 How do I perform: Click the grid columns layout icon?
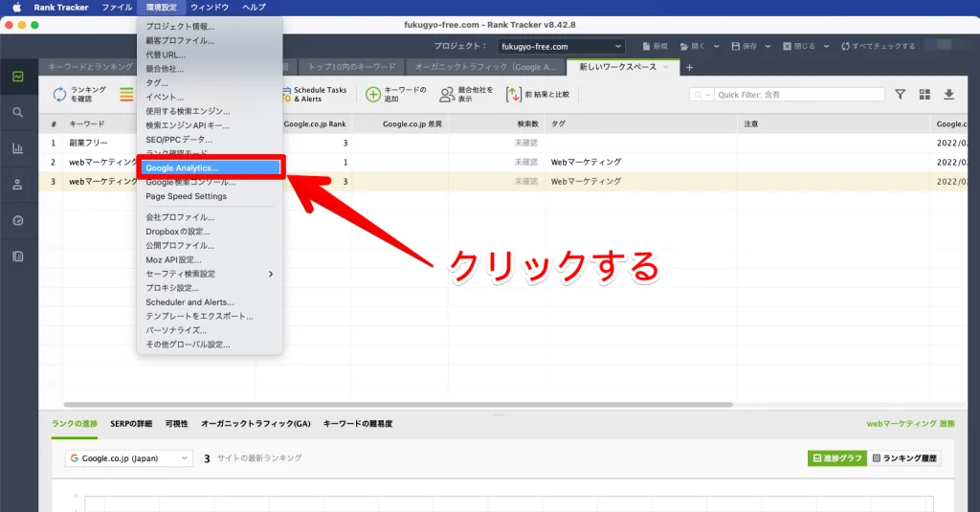[x=924, y=95]
